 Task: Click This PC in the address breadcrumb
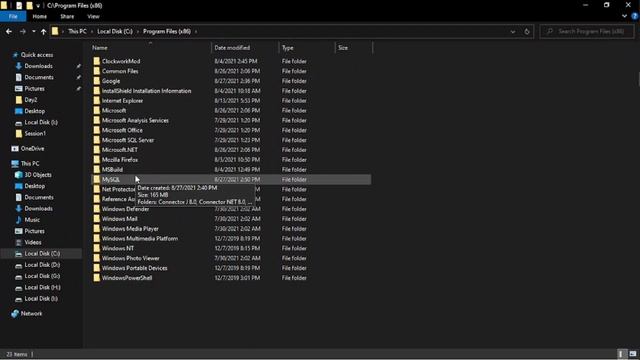[x=77, y=31]
